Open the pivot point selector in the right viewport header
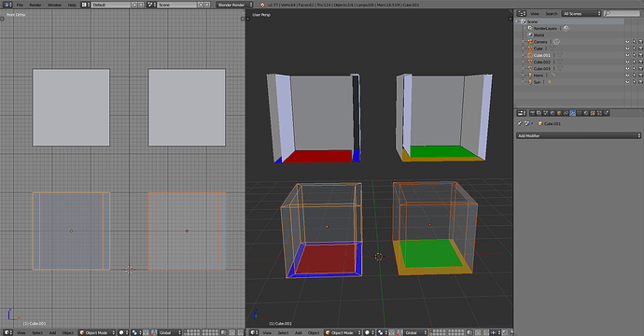The height and width of the screenshot is (336, 644). click(x=382, y=332)
